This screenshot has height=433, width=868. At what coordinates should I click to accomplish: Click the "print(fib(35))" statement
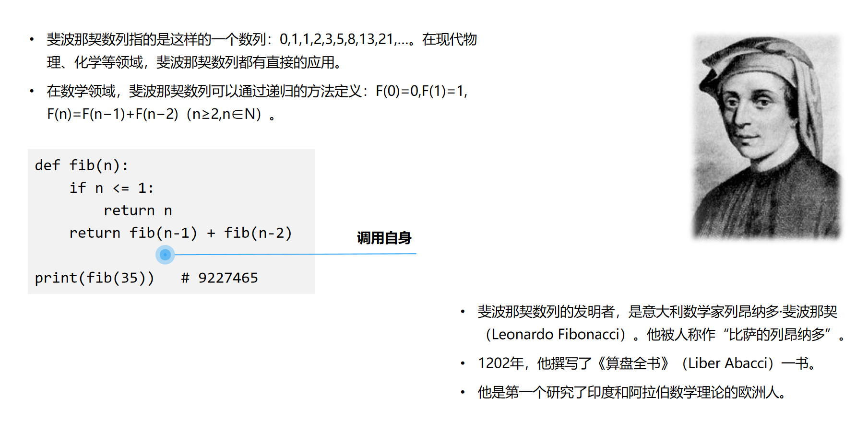pos(95,278)
